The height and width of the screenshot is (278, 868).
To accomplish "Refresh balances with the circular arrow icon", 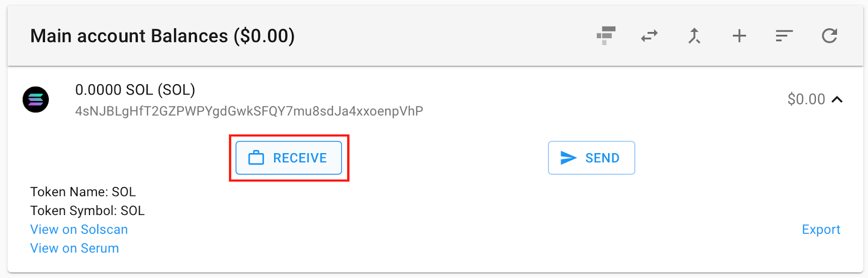I will [829, 36].
